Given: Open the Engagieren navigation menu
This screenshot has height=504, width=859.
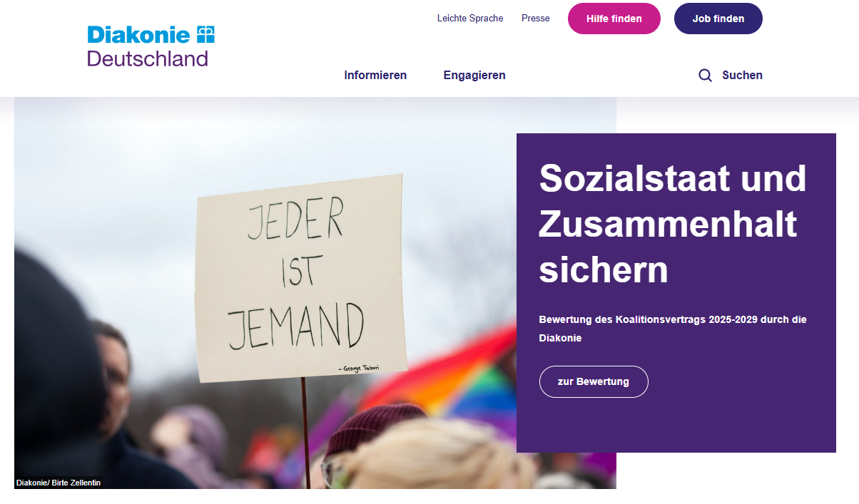Looking at the screenshot, I should point(474,75).
